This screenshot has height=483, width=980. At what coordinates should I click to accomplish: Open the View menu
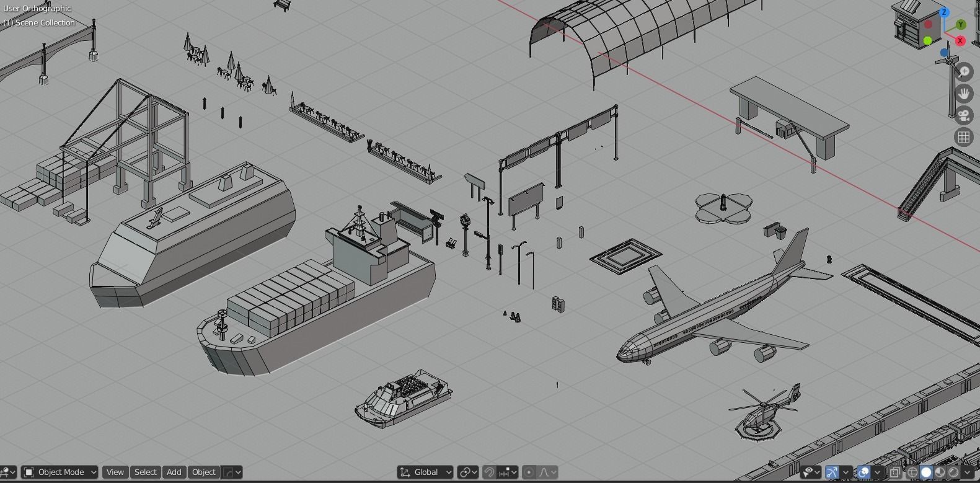click(115, 472)
